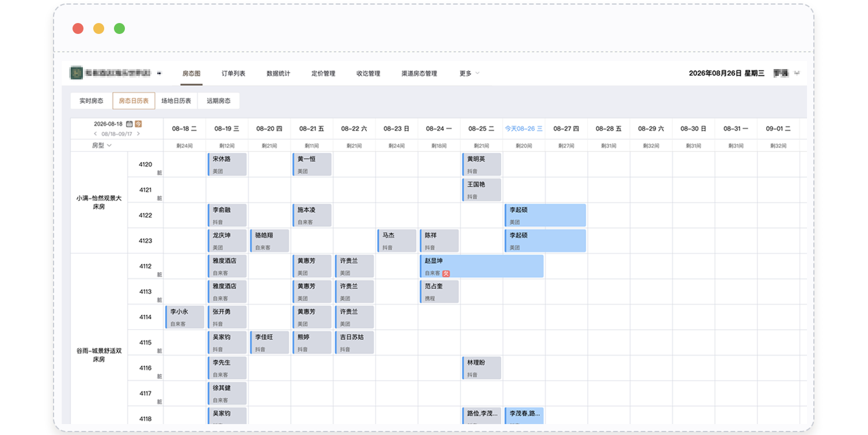868x435 pixels.
Task: Click the hotel logo avatar
Action: pyautogui.click(x=76, y=73)
